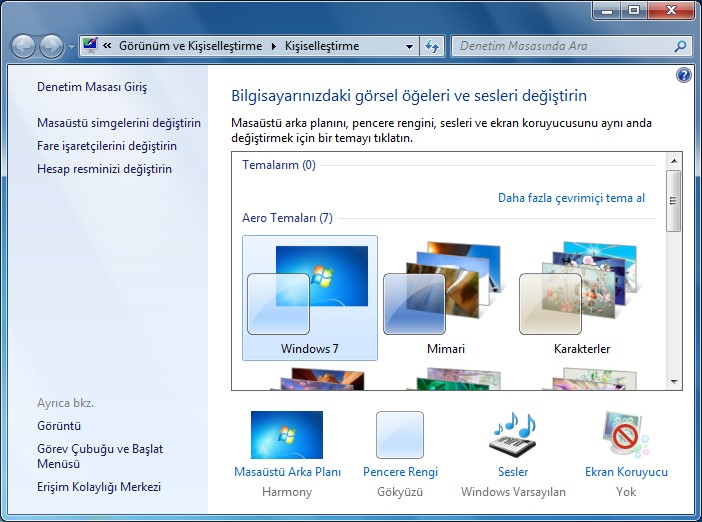The height and width of the screenshot is (522, 702).
Task: Click the Windows Varsayılan sound scheme text
Action: [513, 492]
